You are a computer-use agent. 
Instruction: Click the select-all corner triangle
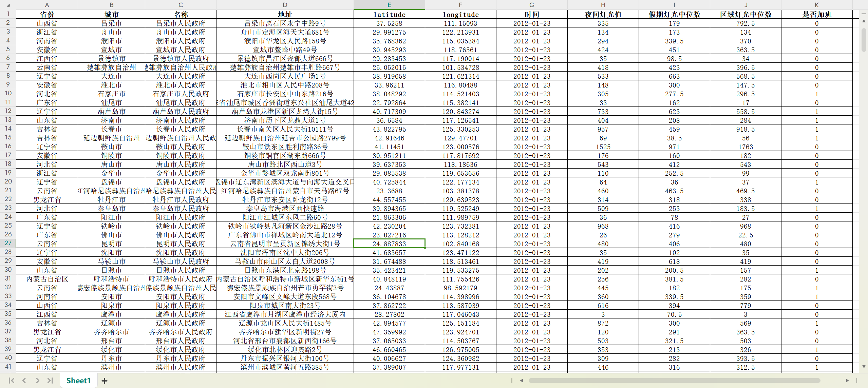click(8, 5)
